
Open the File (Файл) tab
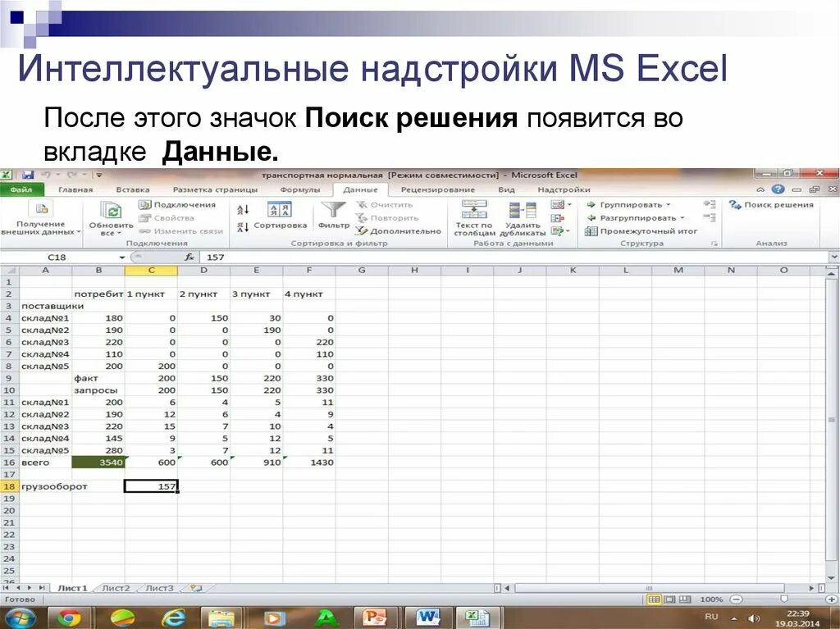21,189
